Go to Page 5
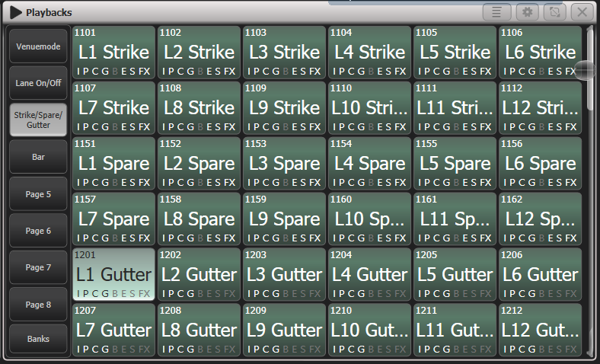Screen dimensions: 600x364 coord(38,194)
